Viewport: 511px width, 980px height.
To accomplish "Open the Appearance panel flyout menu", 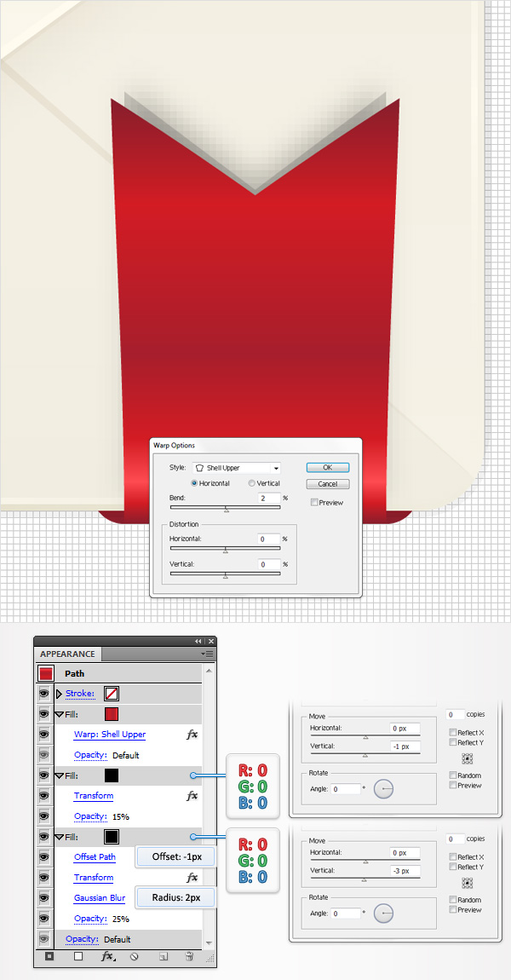I will pyautogui.click(x=208, y=654).
